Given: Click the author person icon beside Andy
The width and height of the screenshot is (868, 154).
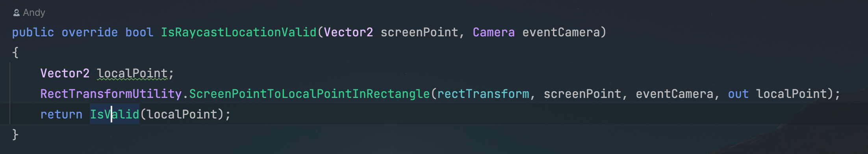Looking at the screenshot, I should [x=17, y=13].
